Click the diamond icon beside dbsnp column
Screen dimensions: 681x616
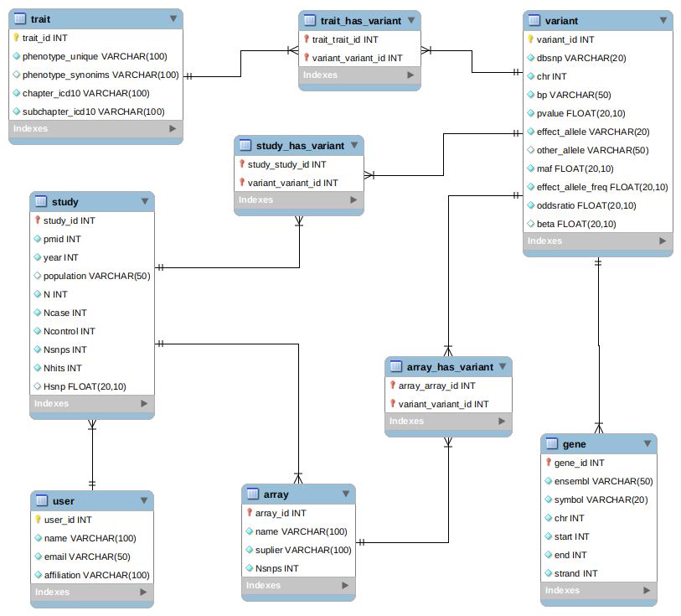530,58
